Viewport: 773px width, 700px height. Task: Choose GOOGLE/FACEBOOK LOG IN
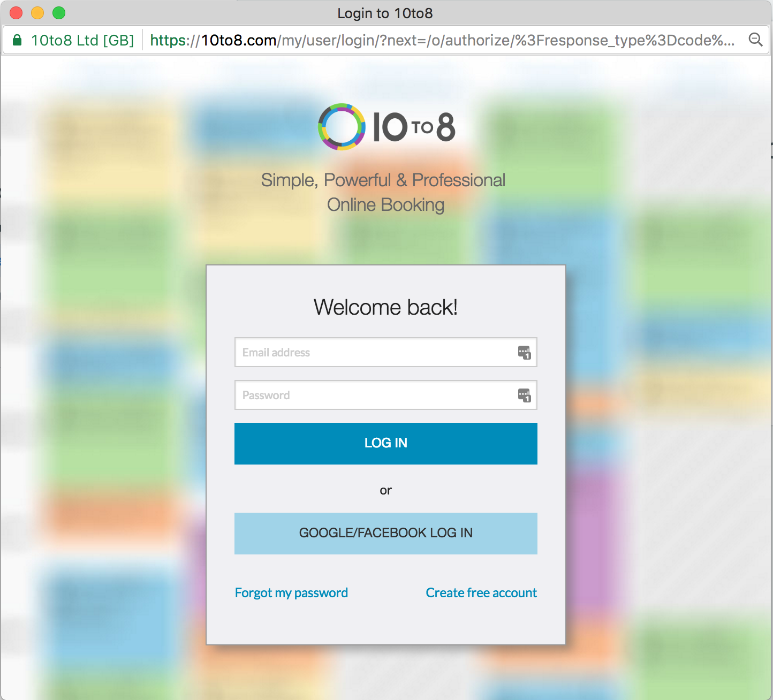click(386, 534)
